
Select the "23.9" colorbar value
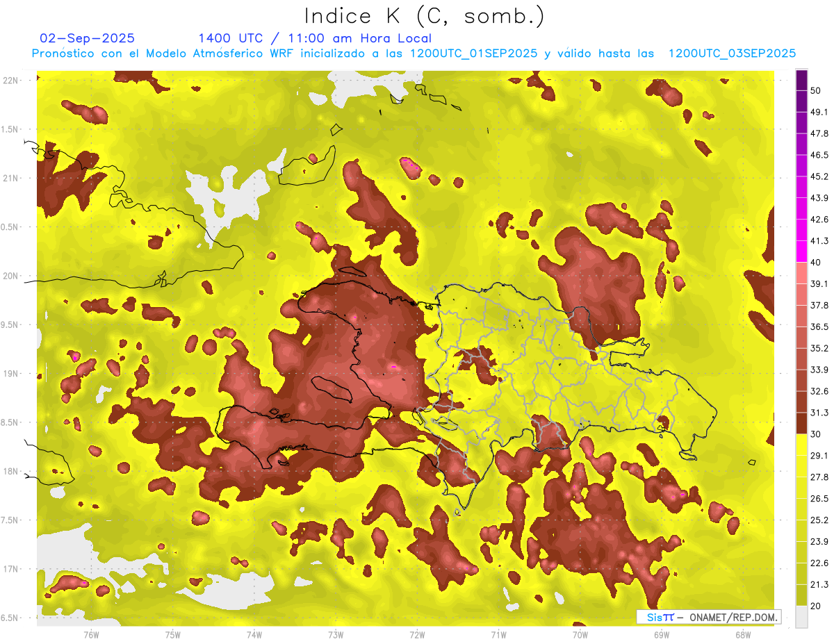(819, 542)
